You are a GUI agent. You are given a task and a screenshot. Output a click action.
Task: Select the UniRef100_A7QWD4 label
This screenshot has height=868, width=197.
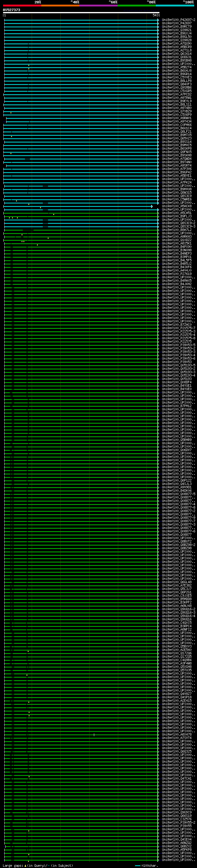177,159
